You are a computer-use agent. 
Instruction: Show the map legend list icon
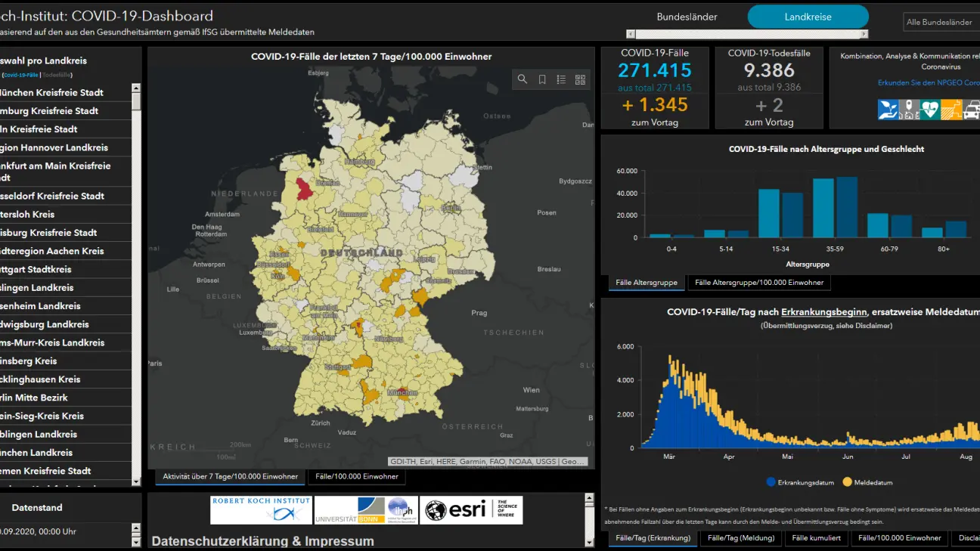click(x=561, y=79)
